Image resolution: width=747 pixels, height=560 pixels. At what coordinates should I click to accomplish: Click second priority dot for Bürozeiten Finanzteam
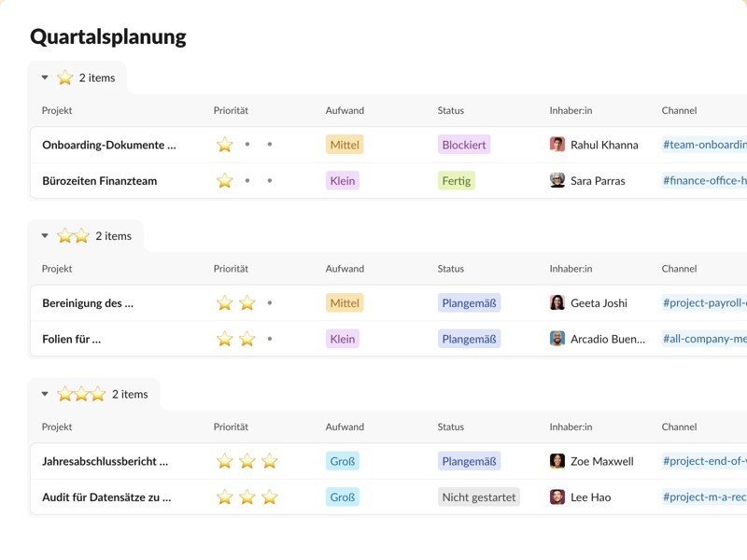pos(247,181)
